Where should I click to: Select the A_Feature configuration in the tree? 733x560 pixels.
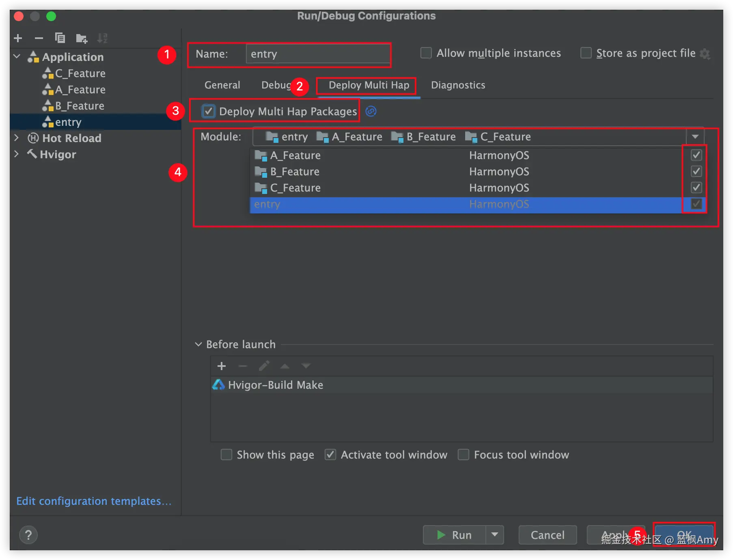pos(80,90)
